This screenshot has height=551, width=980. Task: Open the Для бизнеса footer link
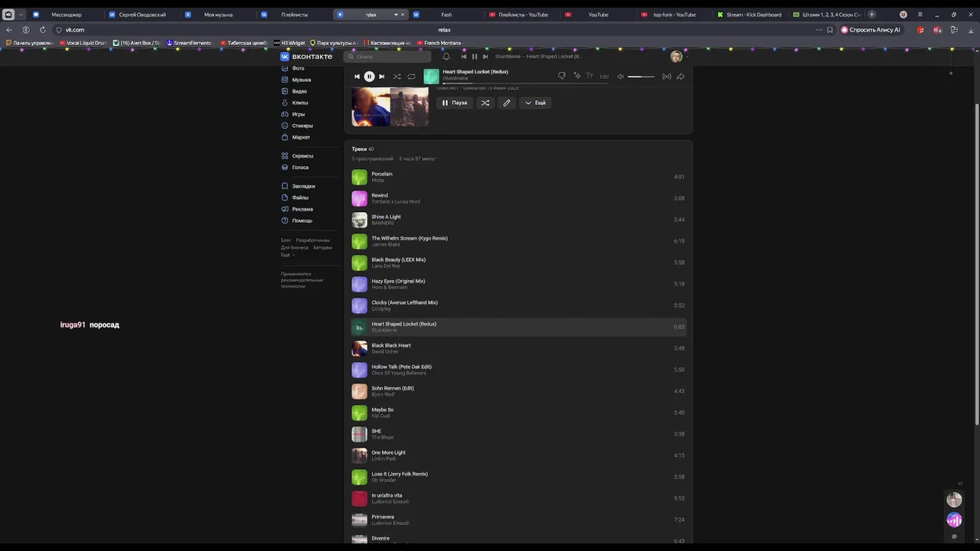pos(295,247)
